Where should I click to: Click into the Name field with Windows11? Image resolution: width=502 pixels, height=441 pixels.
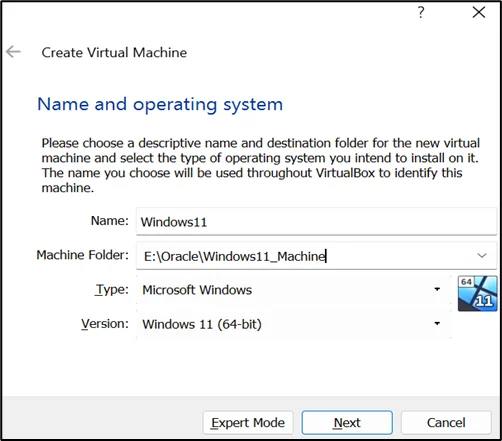316,222
